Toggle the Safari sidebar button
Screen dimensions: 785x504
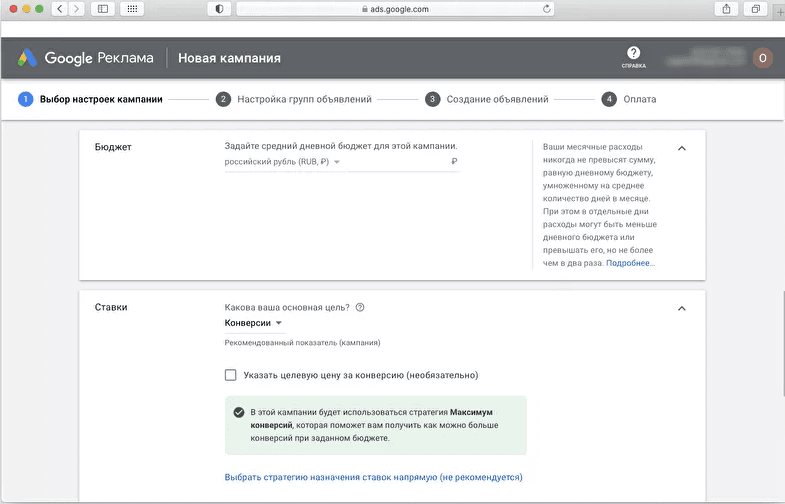coord(103,9)
